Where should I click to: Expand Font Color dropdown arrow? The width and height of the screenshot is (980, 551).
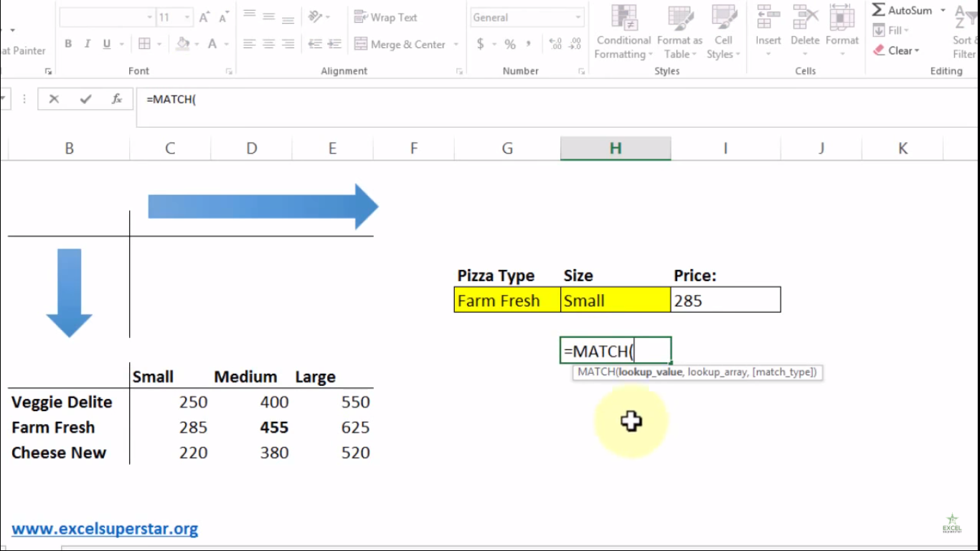[x=227, y=44]
